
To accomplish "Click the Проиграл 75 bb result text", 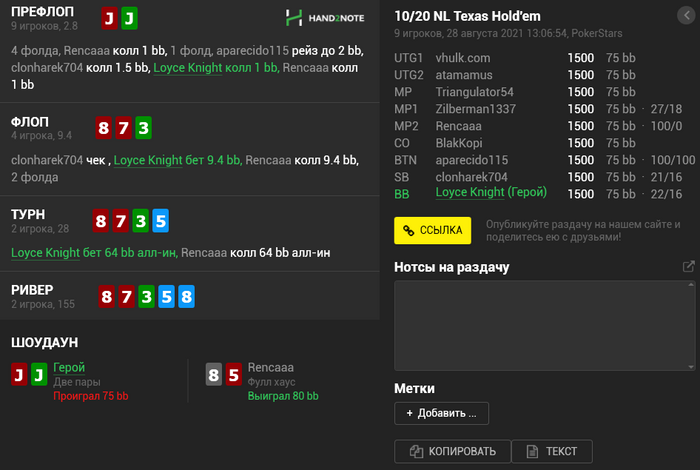I will 91,396.
